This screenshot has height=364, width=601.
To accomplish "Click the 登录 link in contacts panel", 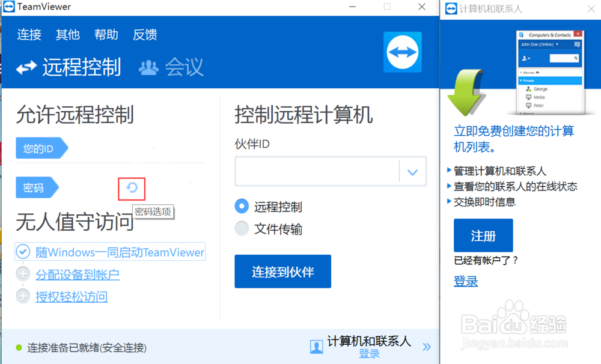I will pos(466,281).
